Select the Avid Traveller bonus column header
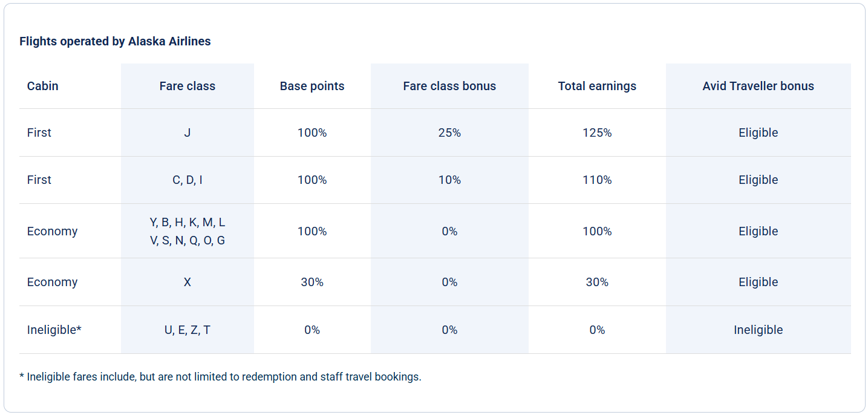 point(758,86)
